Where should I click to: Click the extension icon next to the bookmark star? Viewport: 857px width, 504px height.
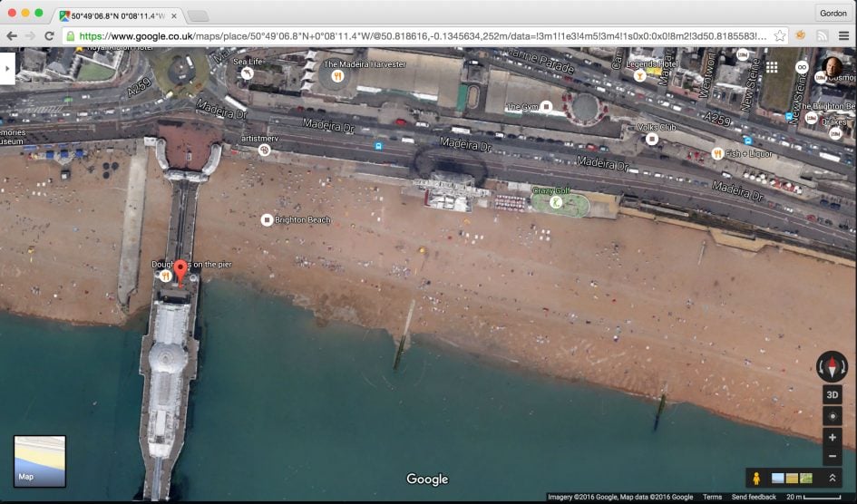pos(801,35)
